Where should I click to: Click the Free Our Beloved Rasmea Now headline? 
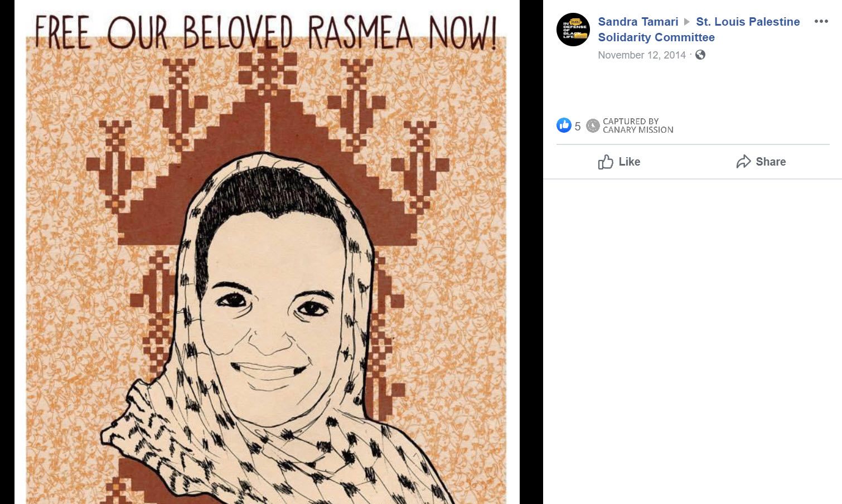coord(266,32)
